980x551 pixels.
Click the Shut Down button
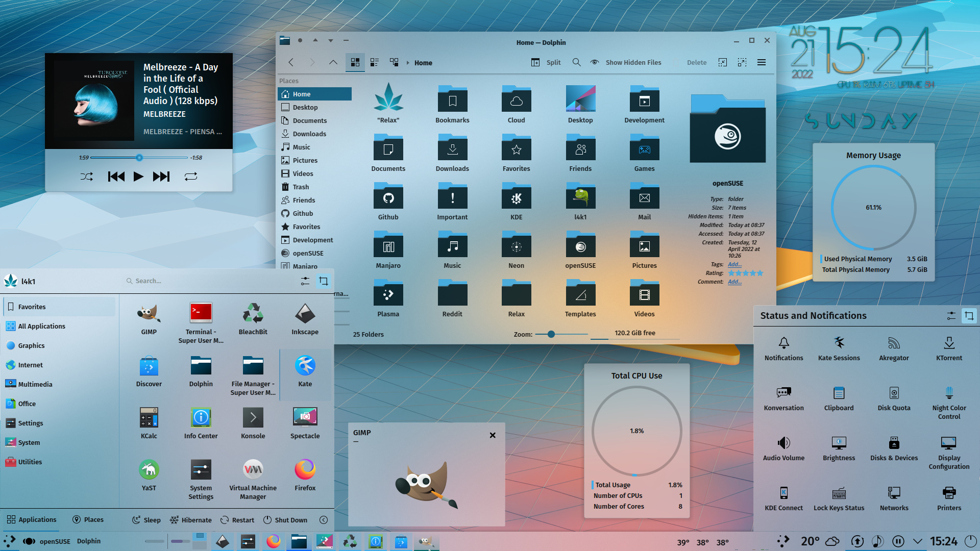click(285, 520)
